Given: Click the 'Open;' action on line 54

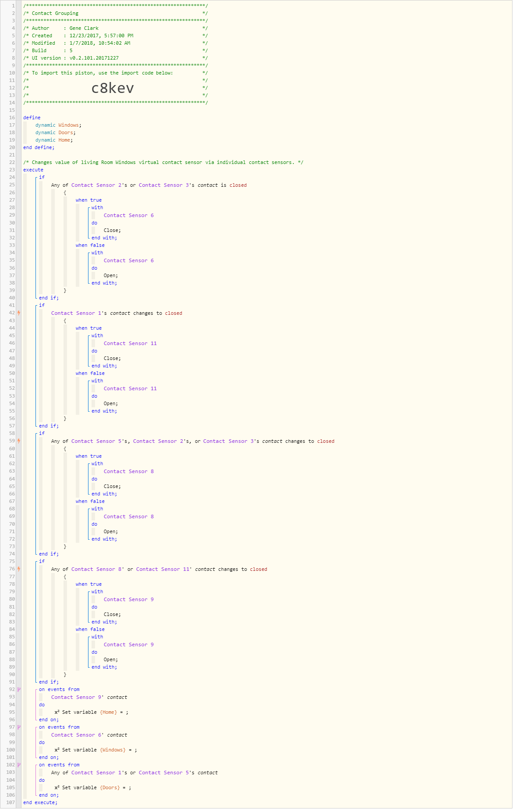Looking at the screenshot, I should point(111,403).
